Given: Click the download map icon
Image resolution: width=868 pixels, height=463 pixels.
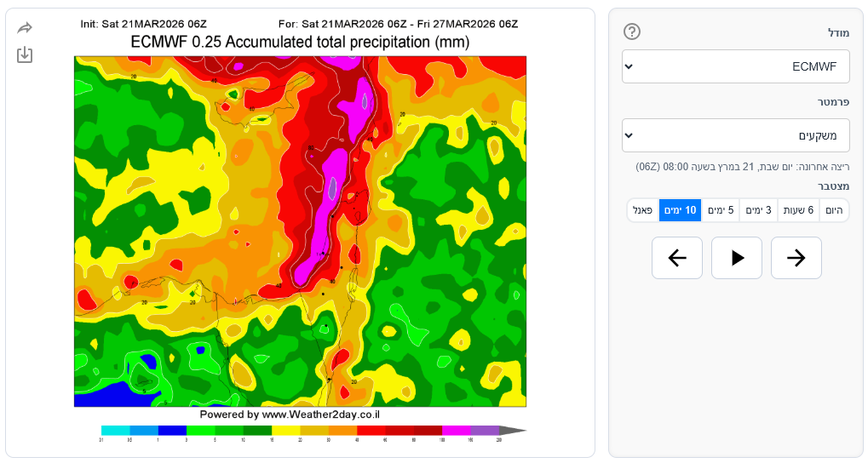Looking at the screenshot, I should 25,54.
